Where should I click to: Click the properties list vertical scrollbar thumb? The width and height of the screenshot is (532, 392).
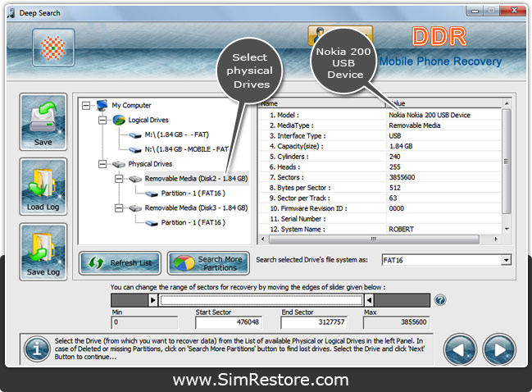[507, 162]
